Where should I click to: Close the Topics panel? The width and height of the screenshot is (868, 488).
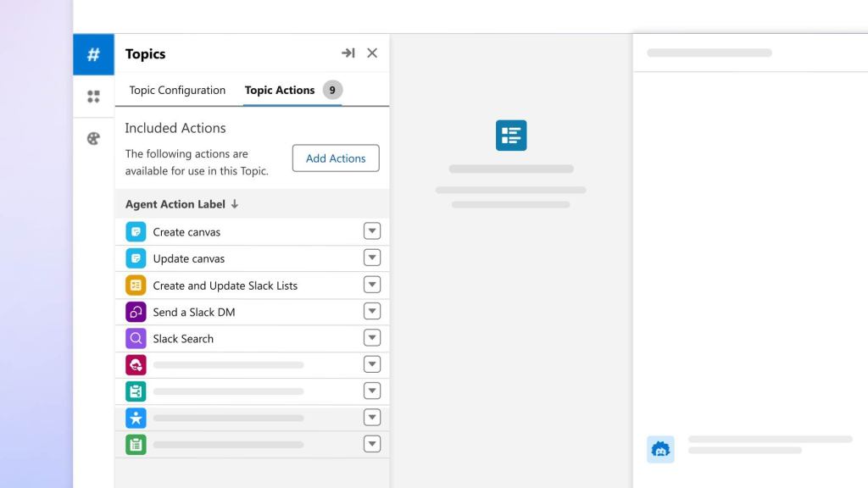[x=372, y=53]
